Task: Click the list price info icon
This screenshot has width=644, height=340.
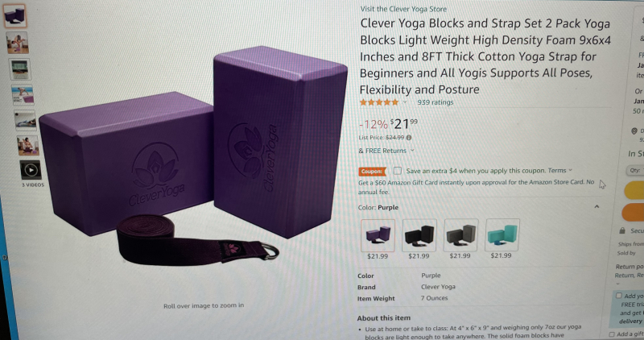Action: click(x=409, y=138)
